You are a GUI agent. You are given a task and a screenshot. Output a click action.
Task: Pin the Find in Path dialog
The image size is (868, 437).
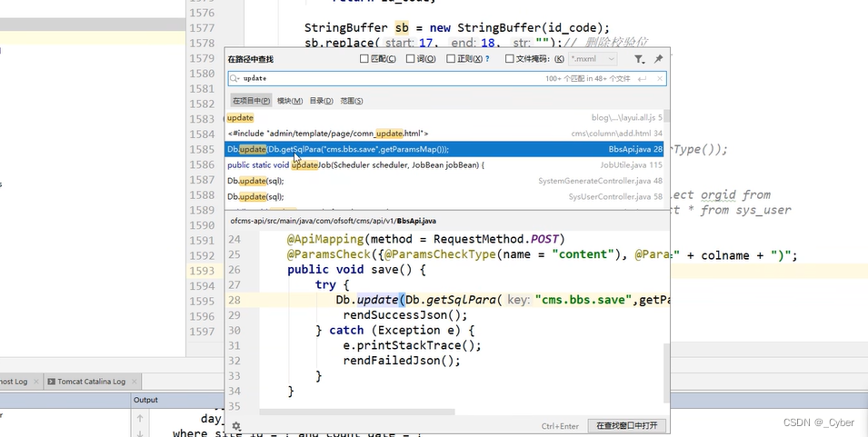click(x=658, y=59)
